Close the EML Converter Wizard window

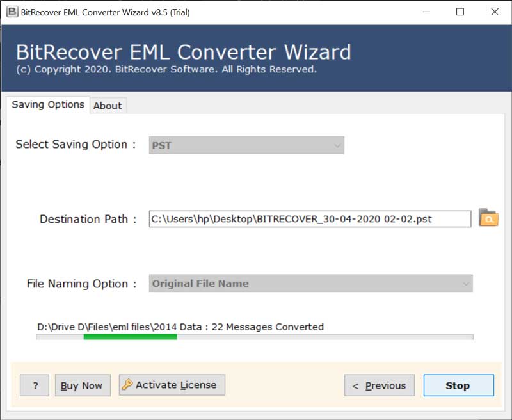pos(495,12)
